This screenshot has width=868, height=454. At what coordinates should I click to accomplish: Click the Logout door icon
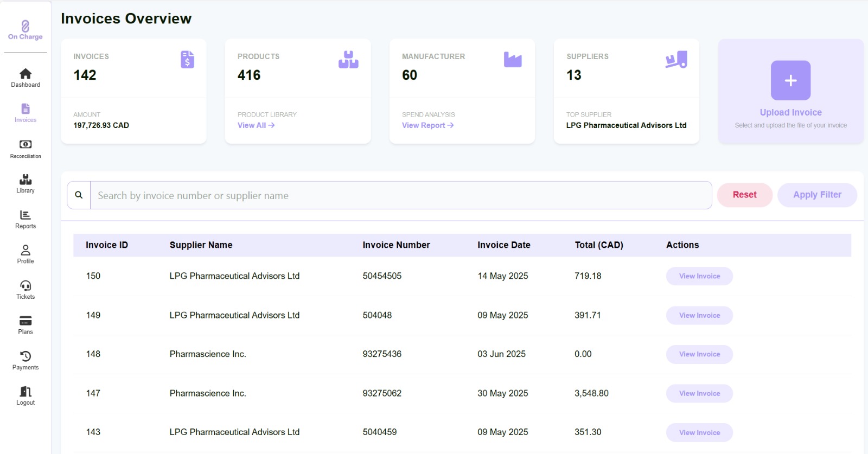click(25, 392)
